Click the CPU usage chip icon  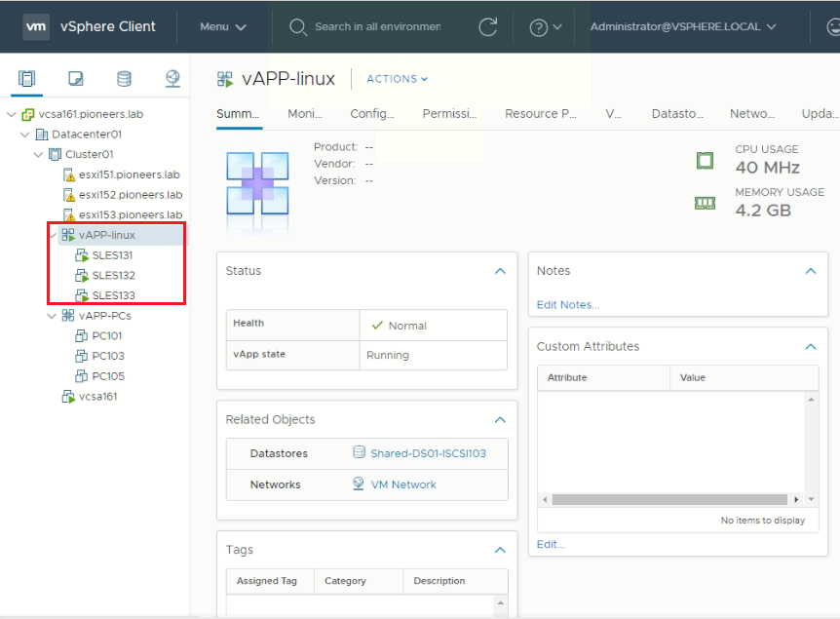click(x=705, y=160)
